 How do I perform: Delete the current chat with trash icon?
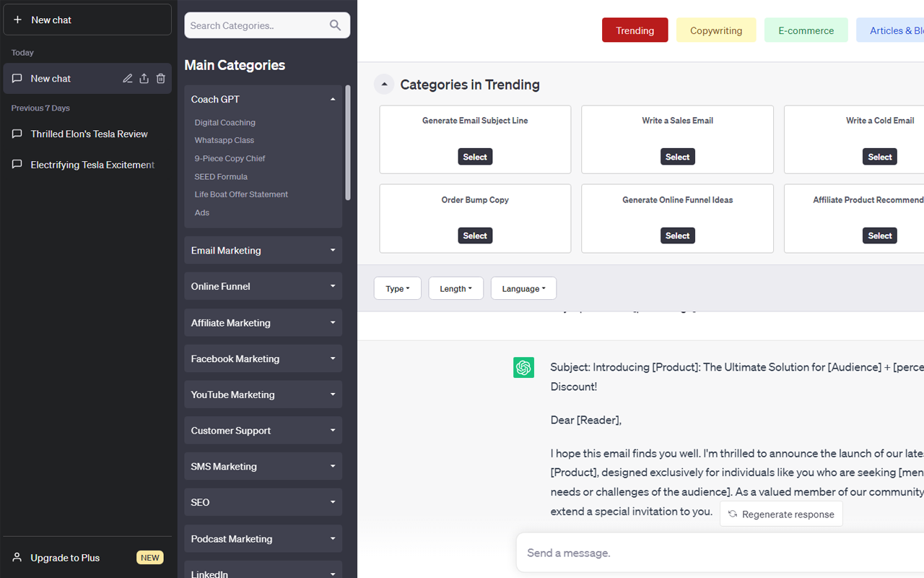pyautogui.click(x=161, y=79)
